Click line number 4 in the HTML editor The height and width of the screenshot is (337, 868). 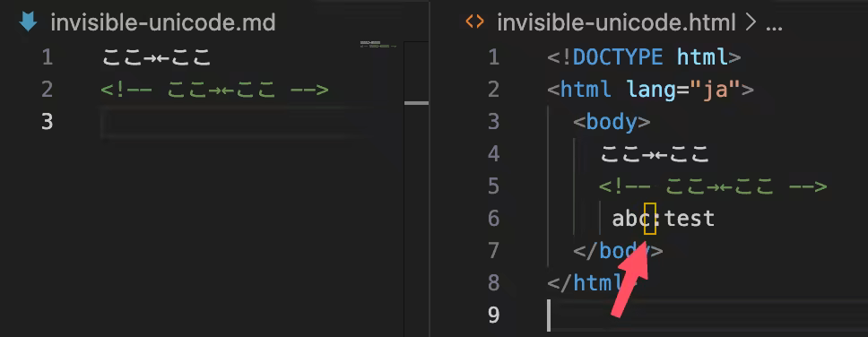click(493, 154)
